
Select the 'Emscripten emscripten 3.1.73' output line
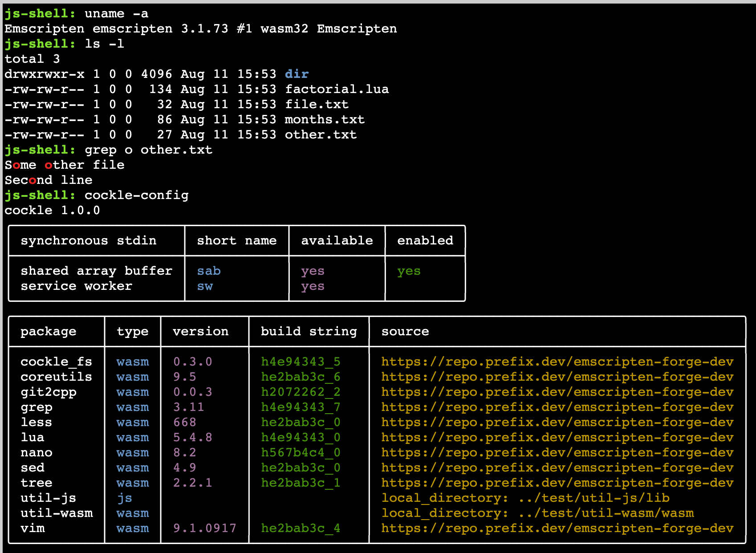(200, 29)
